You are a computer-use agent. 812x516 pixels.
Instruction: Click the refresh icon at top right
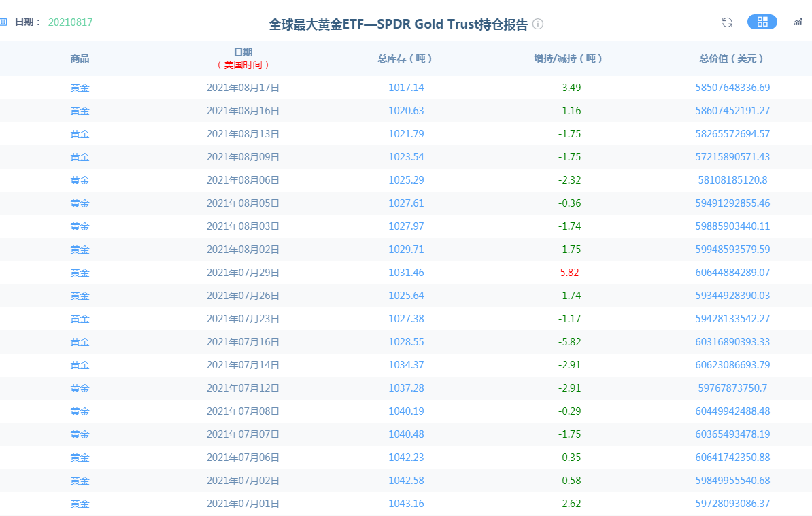click(x=727, y=22)
